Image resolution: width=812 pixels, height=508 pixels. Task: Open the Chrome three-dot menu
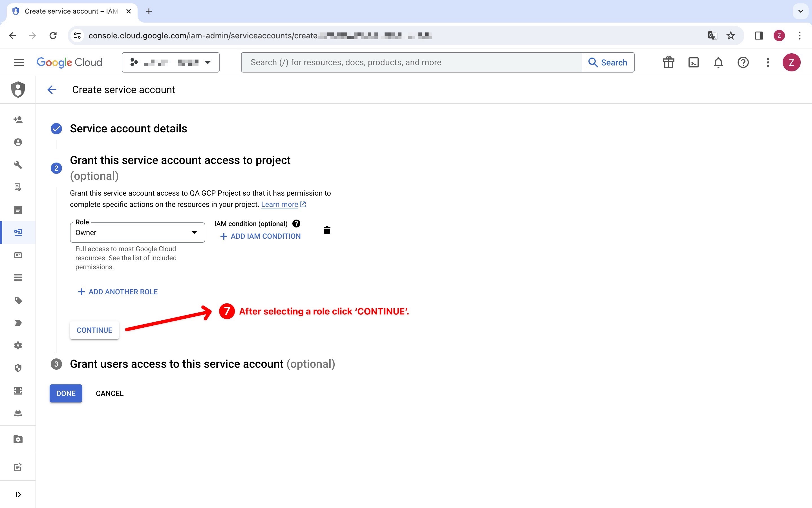tap(800, 35)
